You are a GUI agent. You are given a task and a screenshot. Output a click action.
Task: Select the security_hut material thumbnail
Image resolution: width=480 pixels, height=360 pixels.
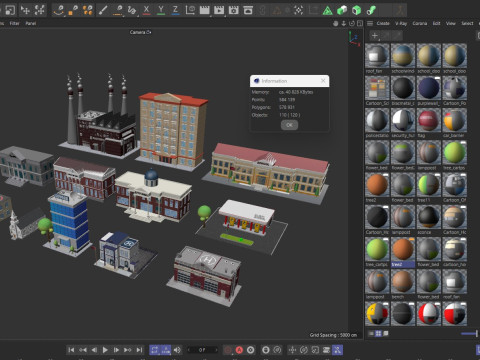(403, 120)
